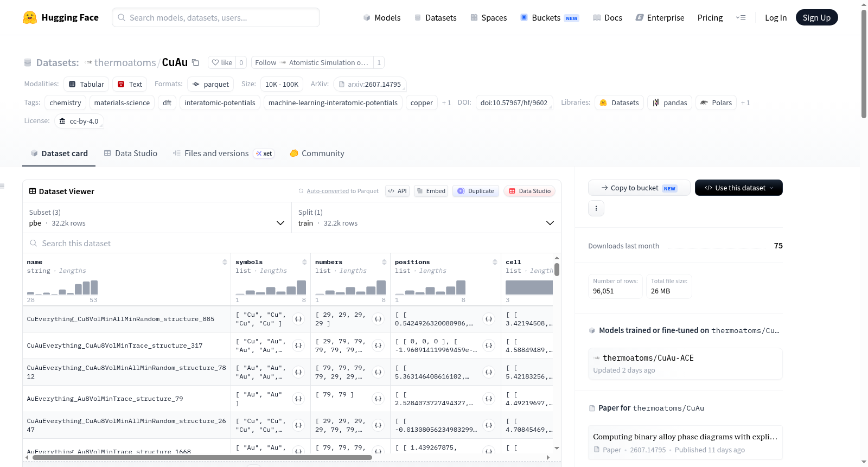Click the positions lengths histogram
Viewport: 868px width, 467px height.
point(430,287)
